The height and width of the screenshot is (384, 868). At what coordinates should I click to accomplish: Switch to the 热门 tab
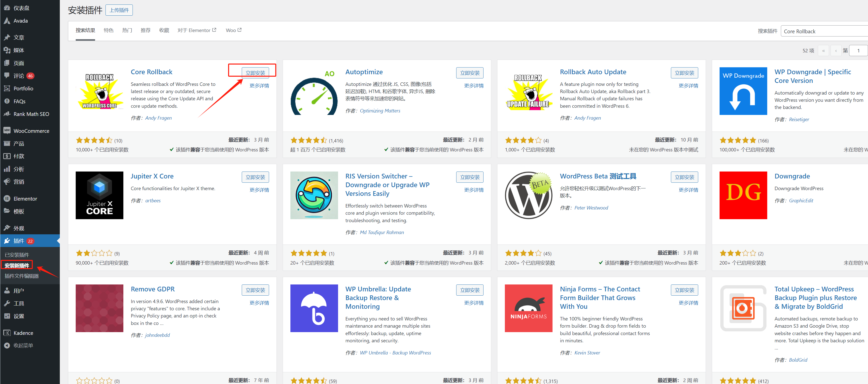pos(127,30)
